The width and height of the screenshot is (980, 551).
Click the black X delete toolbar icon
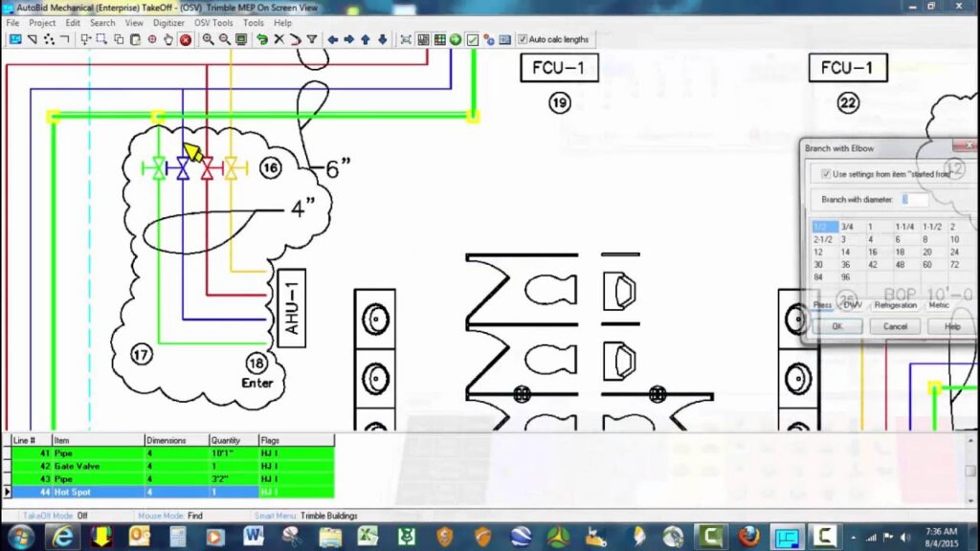pos(278,39)
